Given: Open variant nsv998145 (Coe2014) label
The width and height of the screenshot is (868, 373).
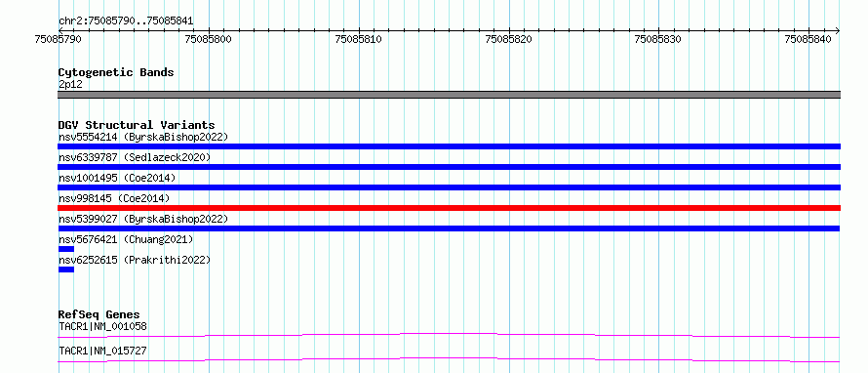Looking at the screenshot, I should click(x=114, y=198).
